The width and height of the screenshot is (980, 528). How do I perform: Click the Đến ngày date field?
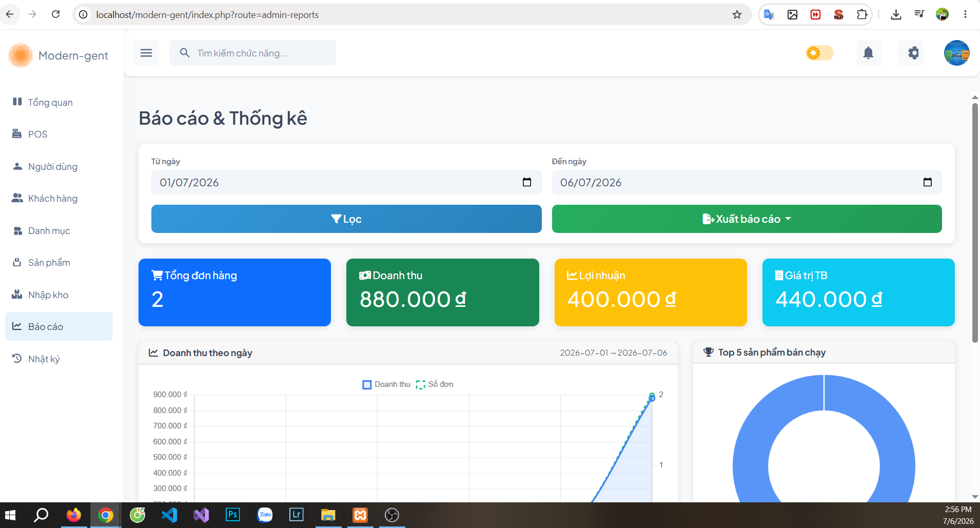(x=747, y=182)
